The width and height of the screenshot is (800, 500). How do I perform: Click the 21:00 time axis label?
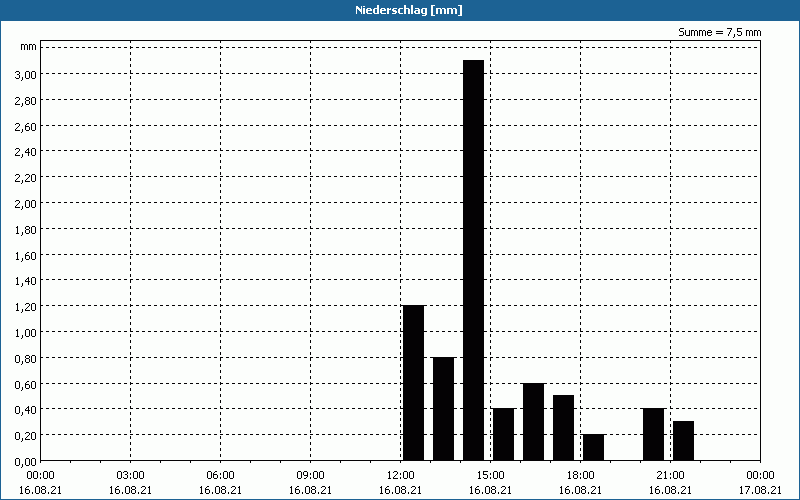[670, 476]
